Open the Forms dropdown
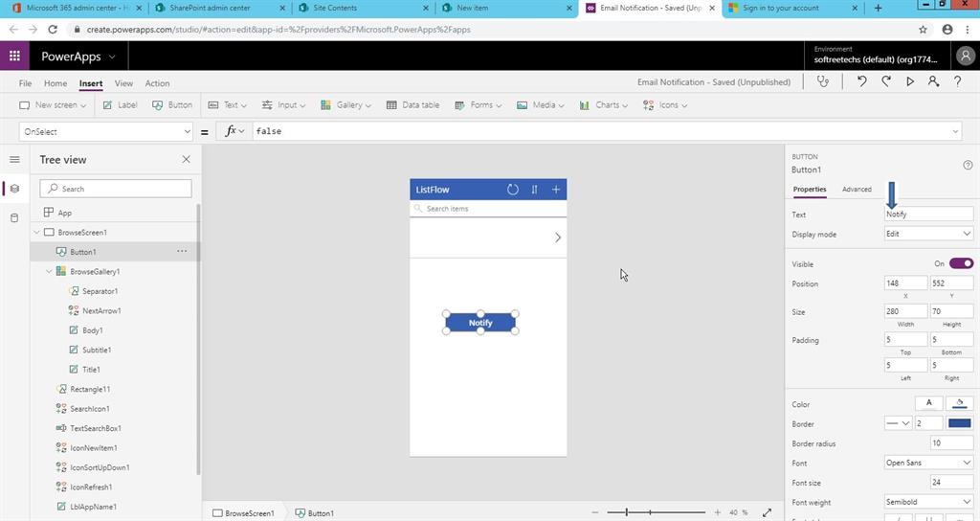Image resolution: width=980 pixels, height=521 pixels. pyautogui.click(x=479, y=105)
